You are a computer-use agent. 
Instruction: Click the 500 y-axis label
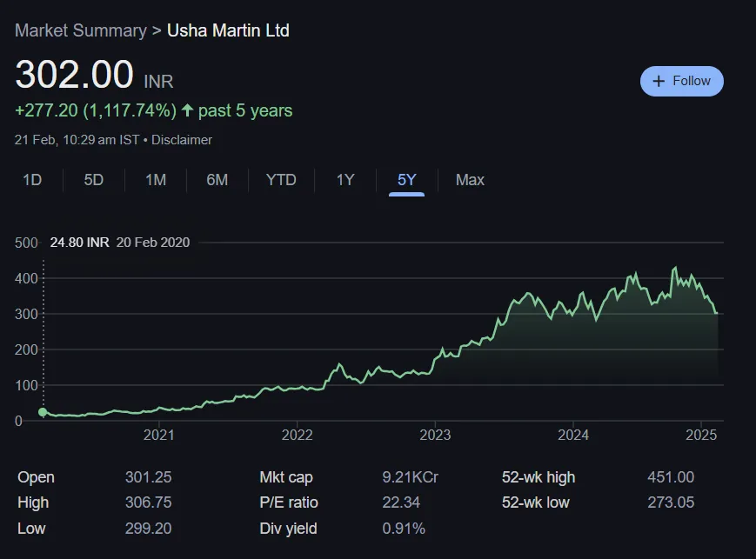click(26, 243)
